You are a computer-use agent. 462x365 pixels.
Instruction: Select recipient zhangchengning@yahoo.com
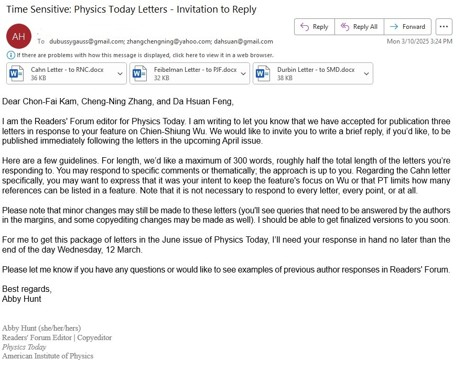(x=169, y=41)
